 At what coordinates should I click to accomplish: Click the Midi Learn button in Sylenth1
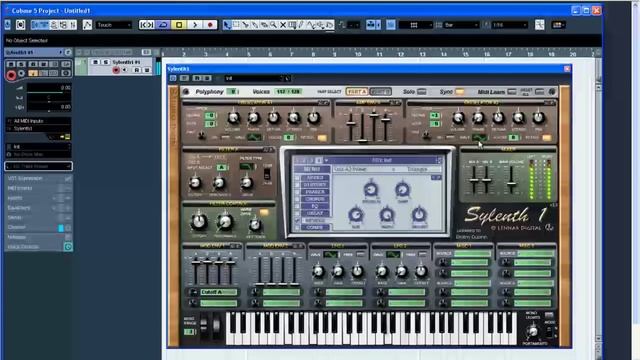click(x=512, y=92)
